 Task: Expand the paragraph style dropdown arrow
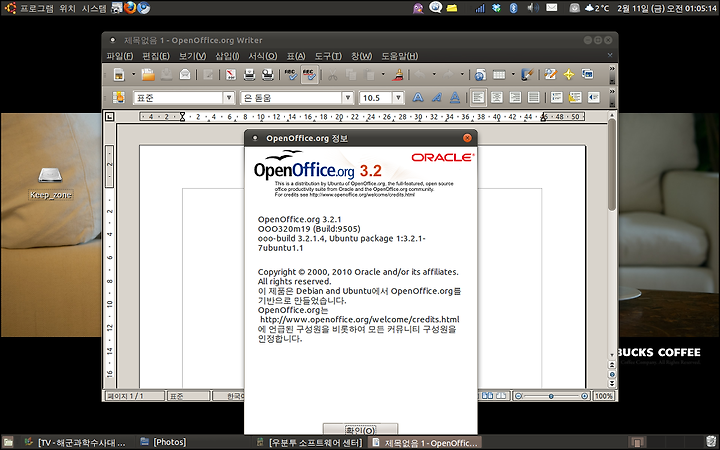[229, 98]
